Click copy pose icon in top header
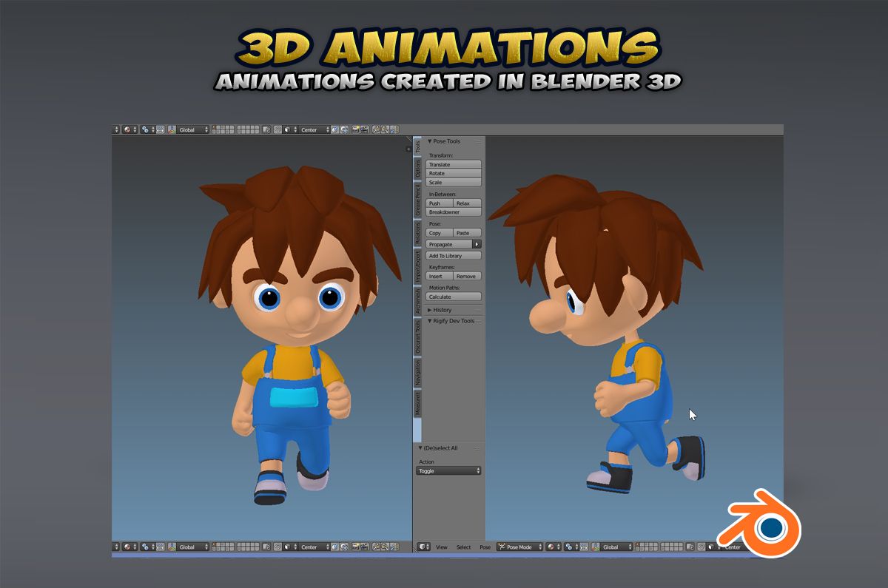Image resolution: width=888 pixels, height=588 pixels. tap(376, 129)
